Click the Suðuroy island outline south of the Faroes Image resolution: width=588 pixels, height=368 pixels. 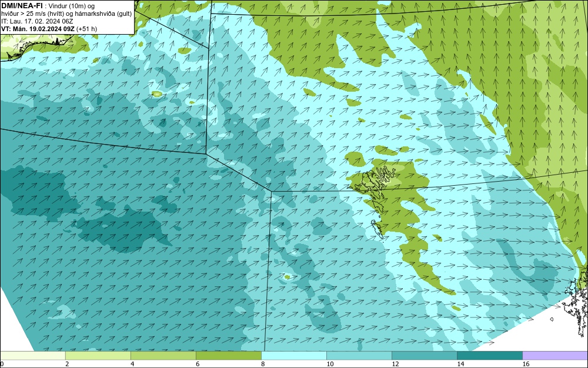376,229
